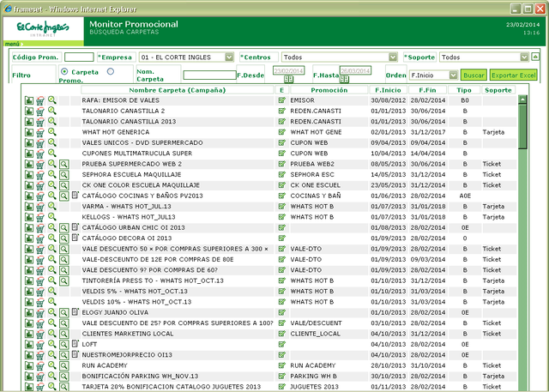Screen dimensions: 549x392
Task: Open the menú link under the logo
Action: click(x=12, y=44)
